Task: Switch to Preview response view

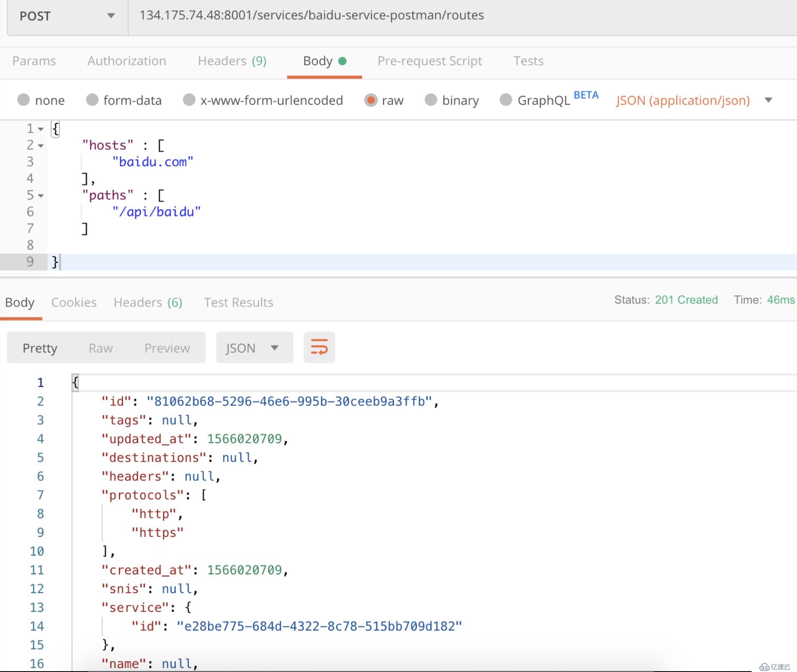Action: (167, 348)
